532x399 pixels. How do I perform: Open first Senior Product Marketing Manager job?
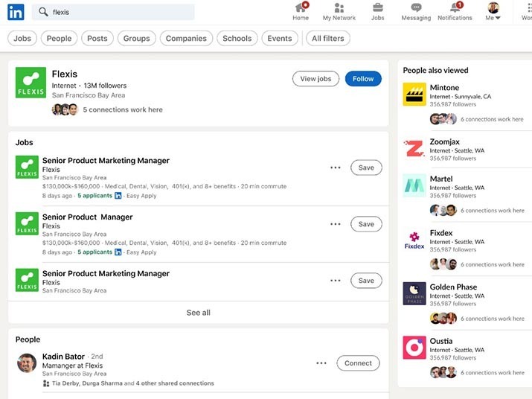coord(106,160)
